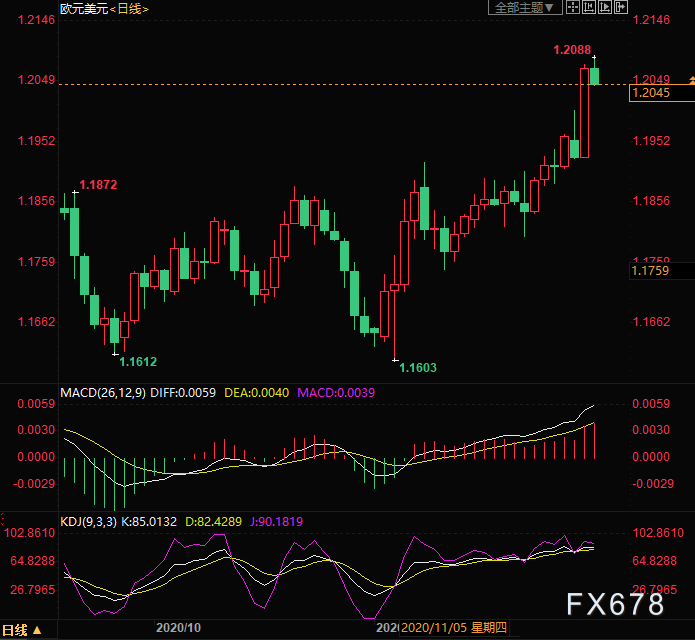Click the 1.1872 high price annotation
The height and width of the screenshot is (640, 695).
point(99,185)
